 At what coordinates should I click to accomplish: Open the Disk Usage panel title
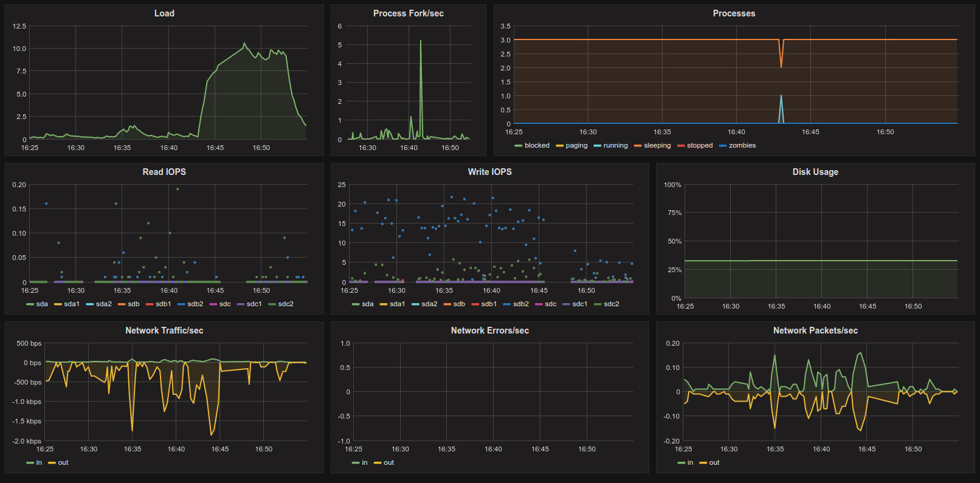point(815,172)
